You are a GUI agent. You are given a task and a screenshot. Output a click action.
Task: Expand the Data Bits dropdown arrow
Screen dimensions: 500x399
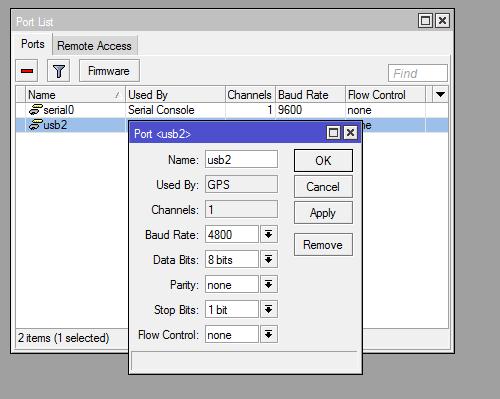click(269, 259)
